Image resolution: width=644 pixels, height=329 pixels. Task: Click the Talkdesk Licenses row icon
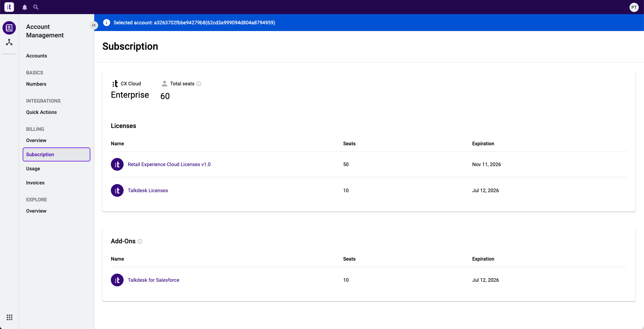117,190
